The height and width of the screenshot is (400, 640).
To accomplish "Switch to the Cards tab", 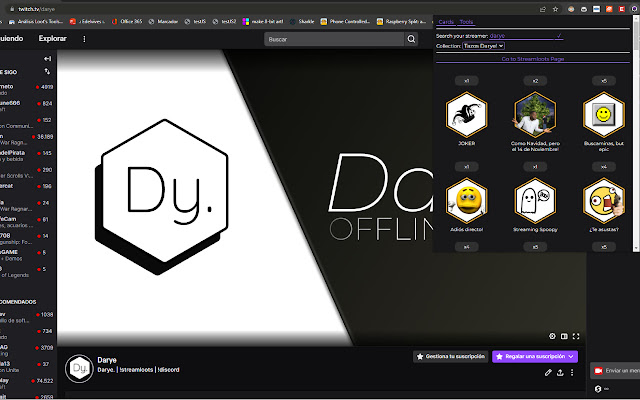I will [x=446, y=22].
